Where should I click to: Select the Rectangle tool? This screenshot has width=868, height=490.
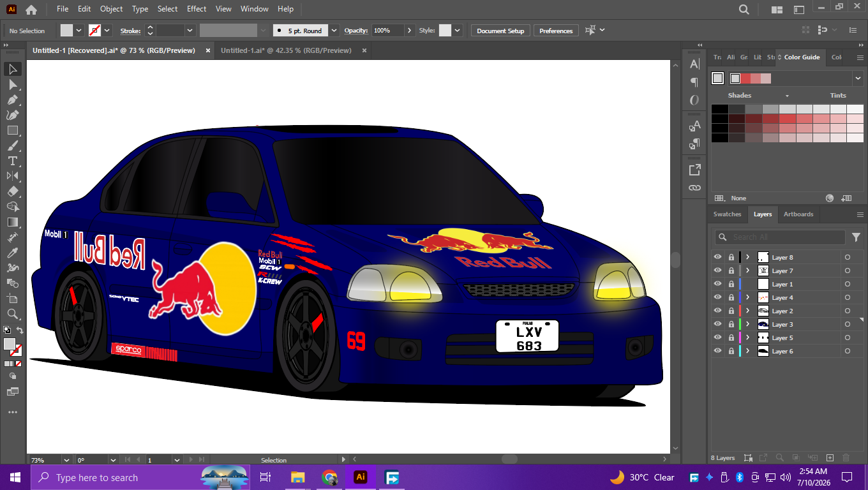pyautogui.click(x=12, y=130)
